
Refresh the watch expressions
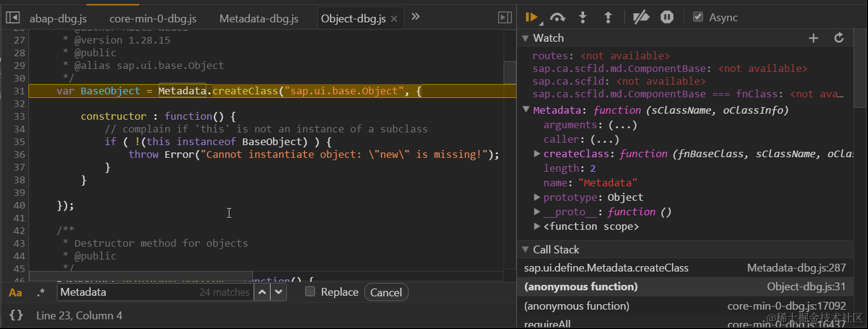pos(839,38)
